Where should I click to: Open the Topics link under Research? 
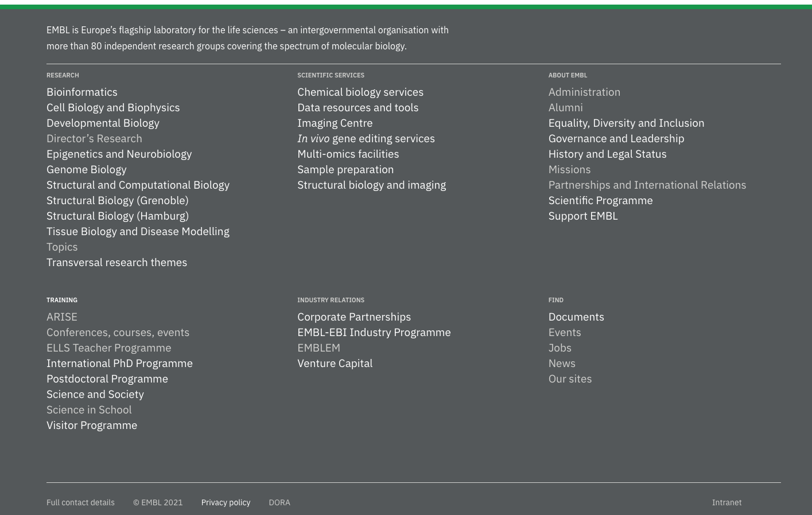pos(62,247)
